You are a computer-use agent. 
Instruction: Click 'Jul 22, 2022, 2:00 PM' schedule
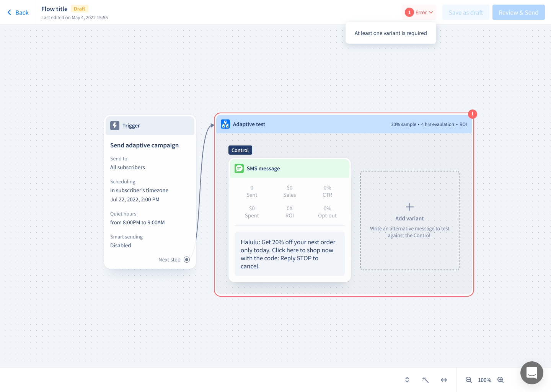click(135, 200)
